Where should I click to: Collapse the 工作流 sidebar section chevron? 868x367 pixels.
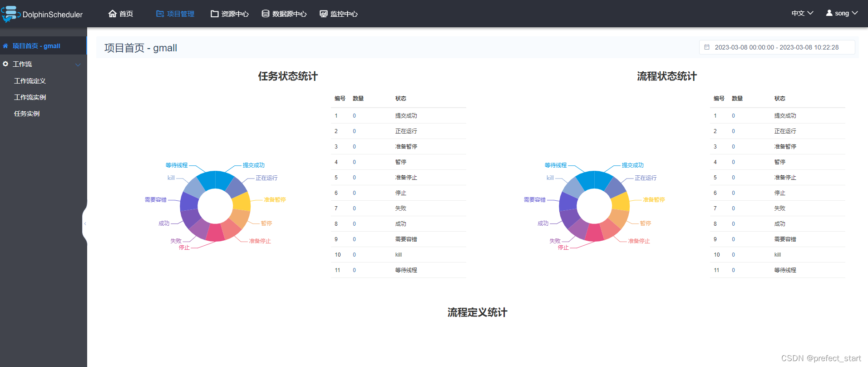tap(78, 64)
